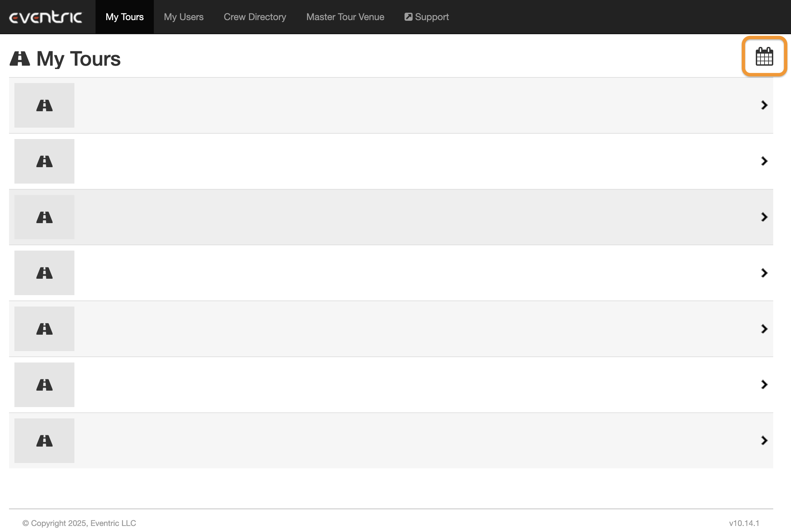The height and width of the screenshot is (532, 791).
Task: Click the Eventric logo
Action: pos(46,17)
